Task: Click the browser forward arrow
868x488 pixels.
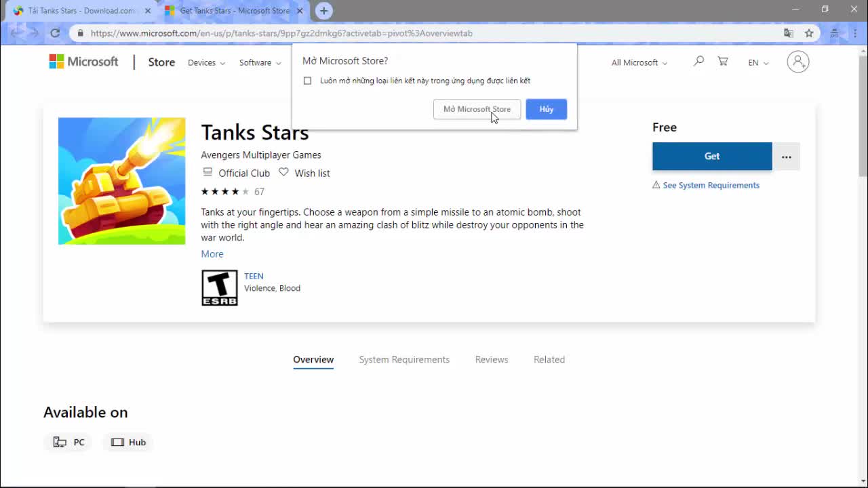Action: click(x=34, y=33)
